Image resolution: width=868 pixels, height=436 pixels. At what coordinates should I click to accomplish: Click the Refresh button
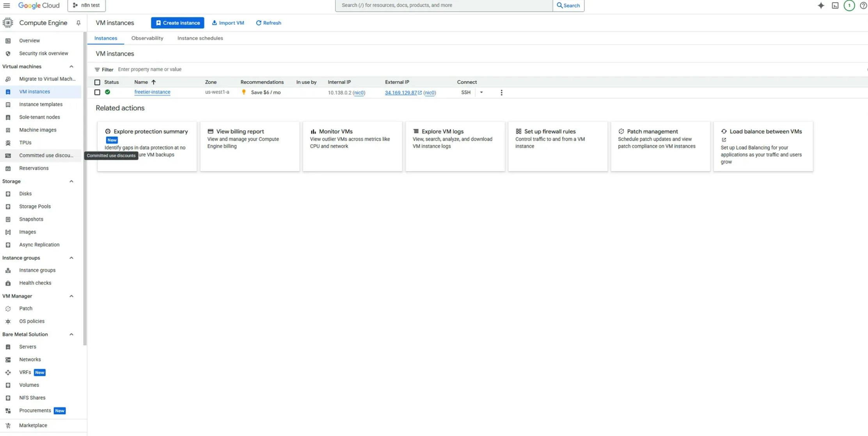tap(268, 23)
